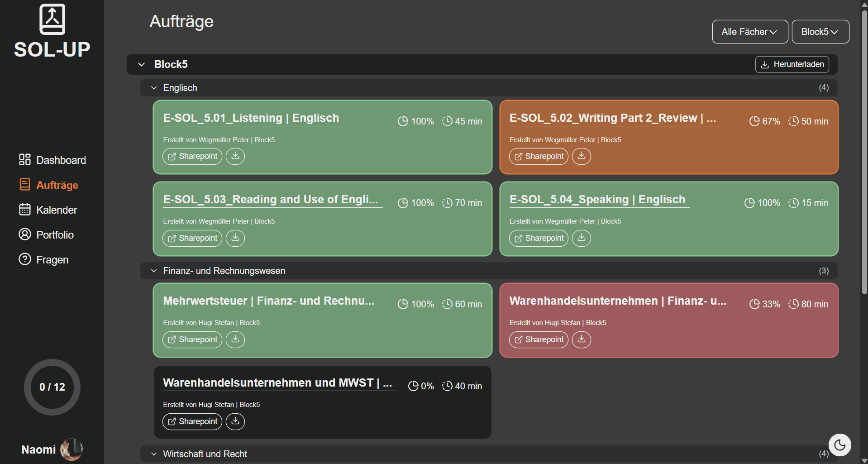Click 15 min clock icon on E-SOL_5.04
This screenshot has width=868, height=464.
coord(793,203)
